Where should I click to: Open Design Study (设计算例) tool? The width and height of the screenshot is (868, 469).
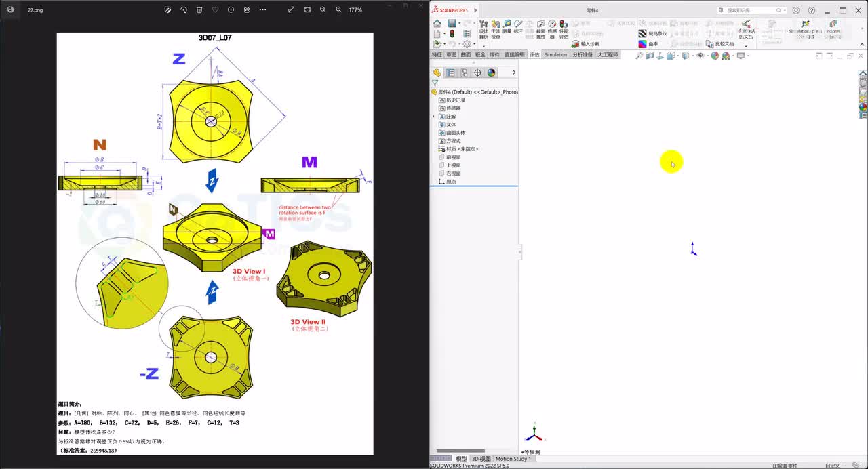pyautogui.click(x=484, y=29)
